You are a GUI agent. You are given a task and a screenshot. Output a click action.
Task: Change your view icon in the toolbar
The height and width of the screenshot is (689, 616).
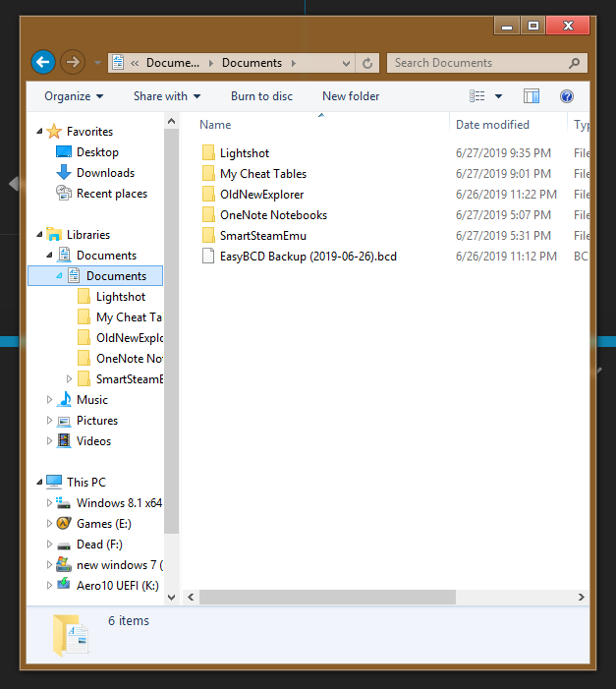477,95
